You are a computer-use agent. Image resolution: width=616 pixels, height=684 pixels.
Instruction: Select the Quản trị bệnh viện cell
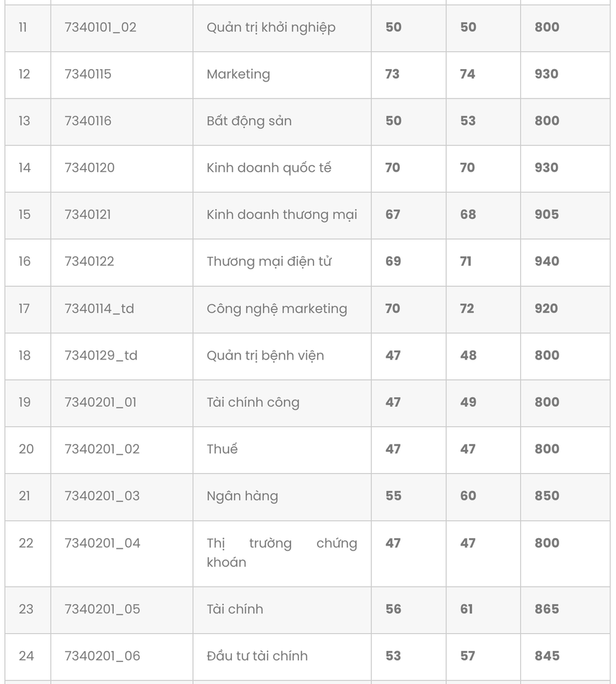pyautogui.click(x=266, y=355)
